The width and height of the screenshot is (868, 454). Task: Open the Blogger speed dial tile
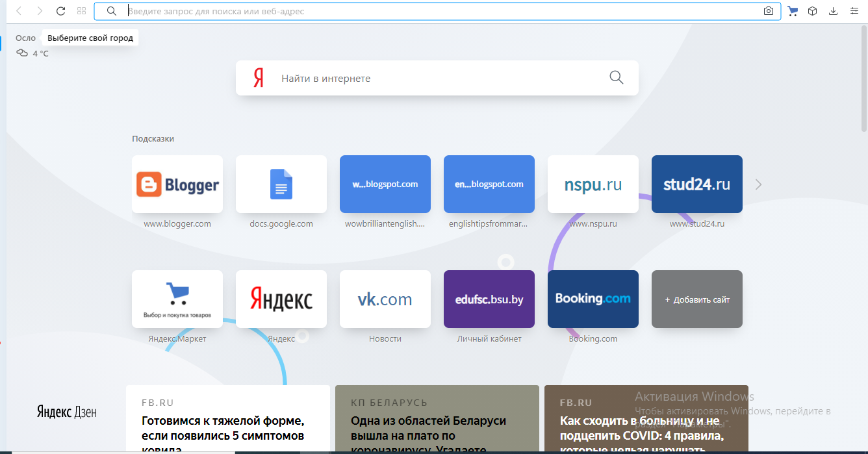(x=177, y=184)
